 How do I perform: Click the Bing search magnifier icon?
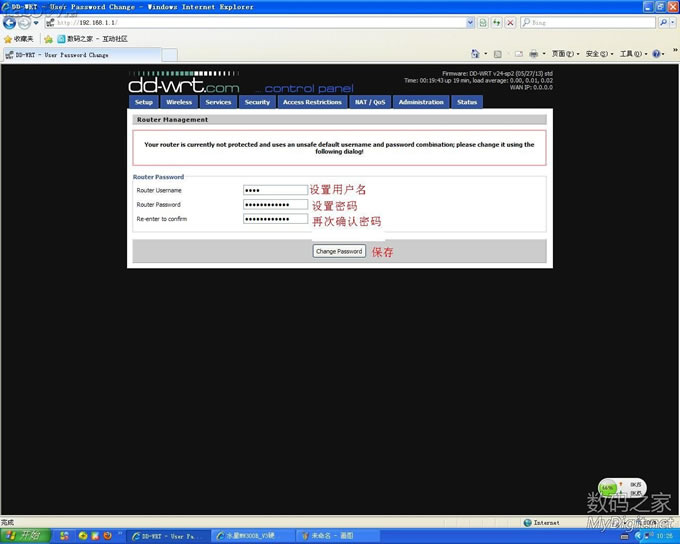[663, 22]
